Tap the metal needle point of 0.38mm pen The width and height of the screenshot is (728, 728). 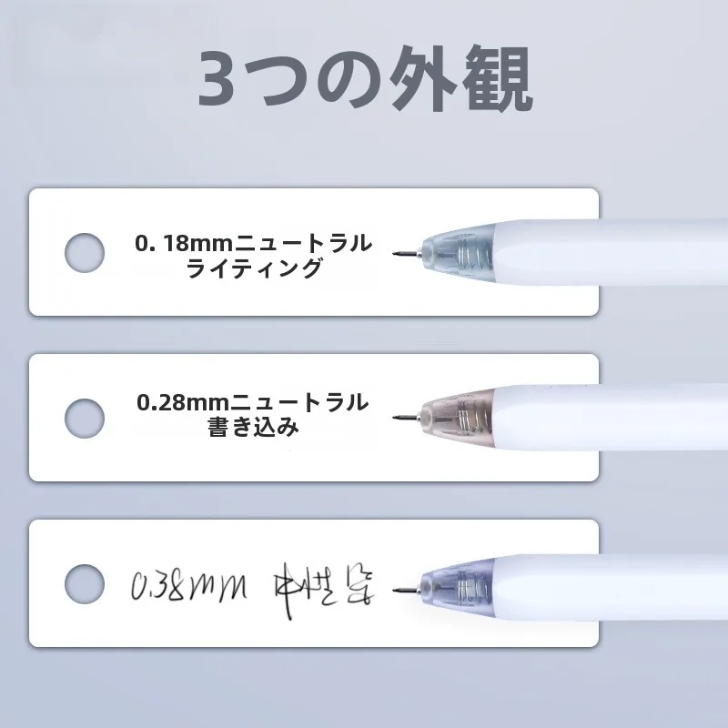[407, 591]
